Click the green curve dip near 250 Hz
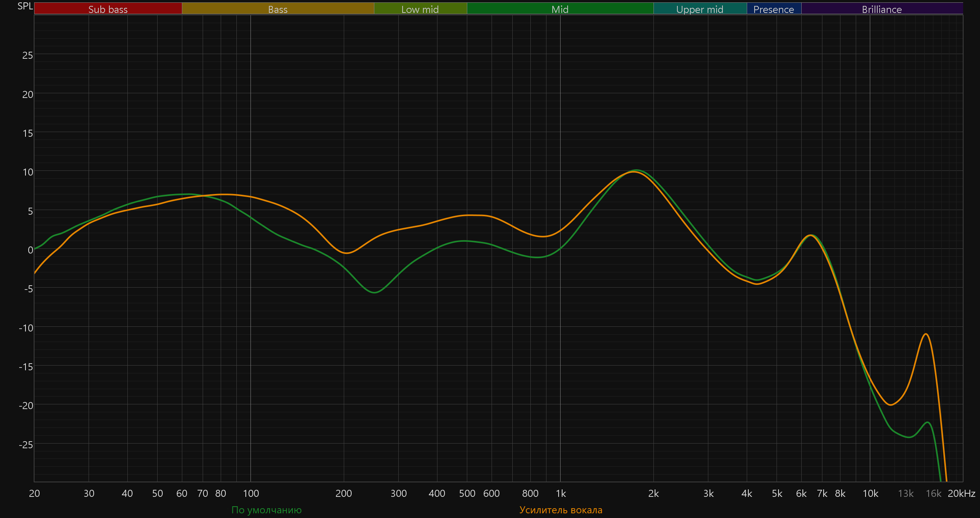 point(374,292)
